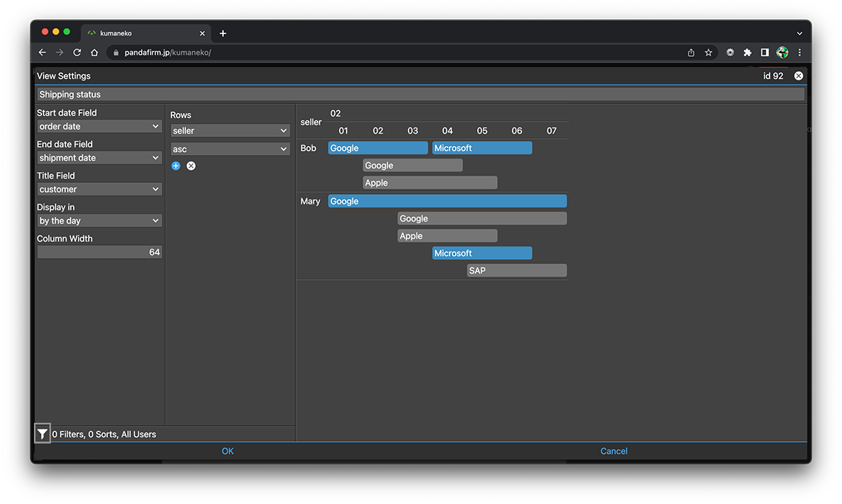Expand the End date Field dropdown

(99, 158)
